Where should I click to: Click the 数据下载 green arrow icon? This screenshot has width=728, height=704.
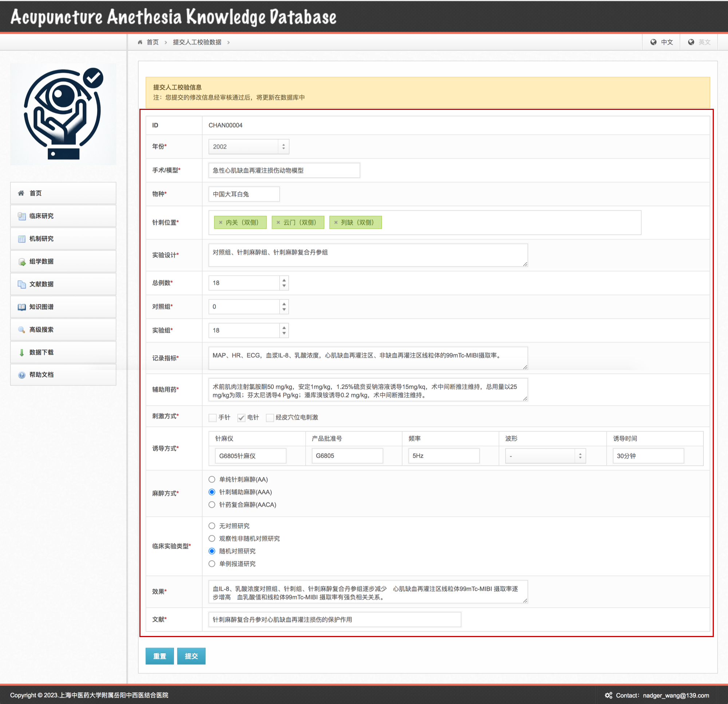click(x=22, y=353)
